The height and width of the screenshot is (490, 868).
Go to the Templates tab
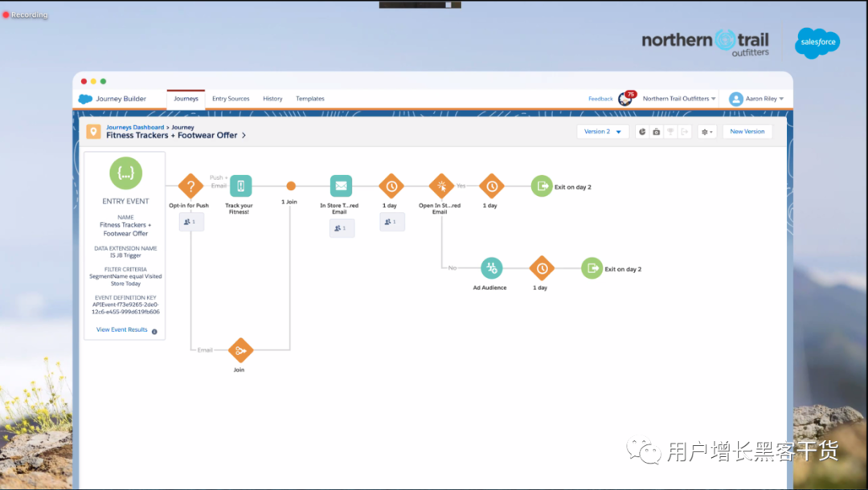pyautogui.click(x=310, y=99)
